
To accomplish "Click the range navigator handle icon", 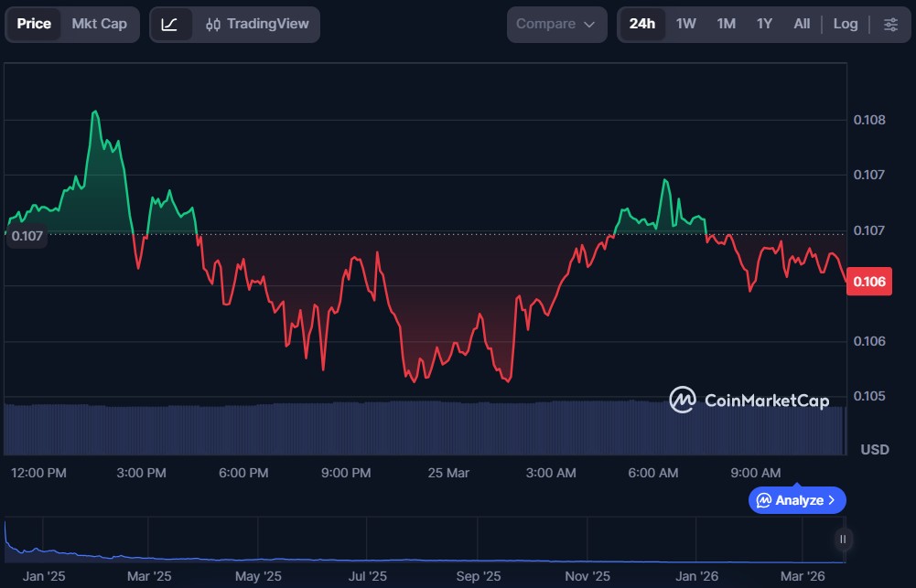I will [842, 539].
